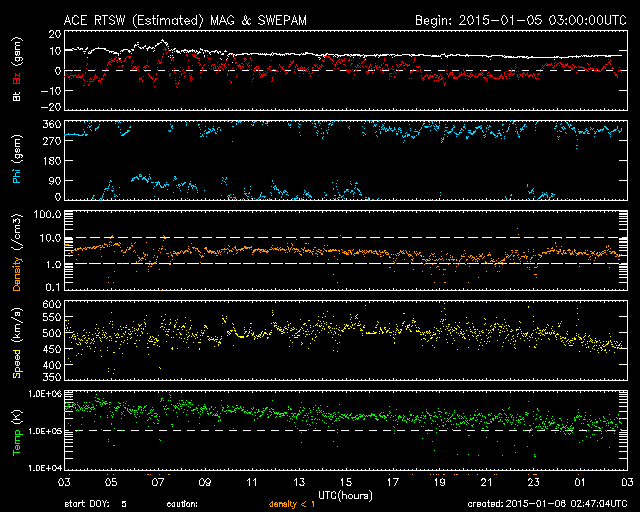The height and width of the screenshot is (512, 640).
Task: Select the 07 hour tick label
Action: coord(157,482)
